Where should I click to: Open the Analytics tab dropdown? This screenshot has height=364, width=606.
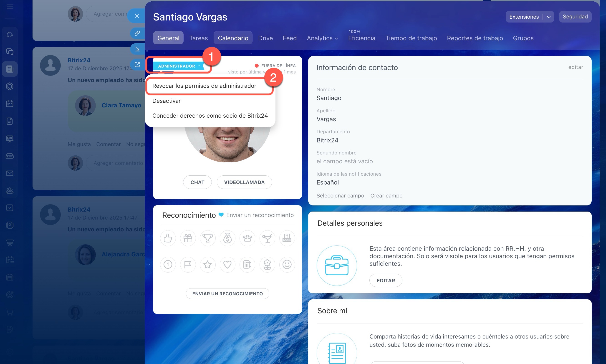(x=322, y=38)
